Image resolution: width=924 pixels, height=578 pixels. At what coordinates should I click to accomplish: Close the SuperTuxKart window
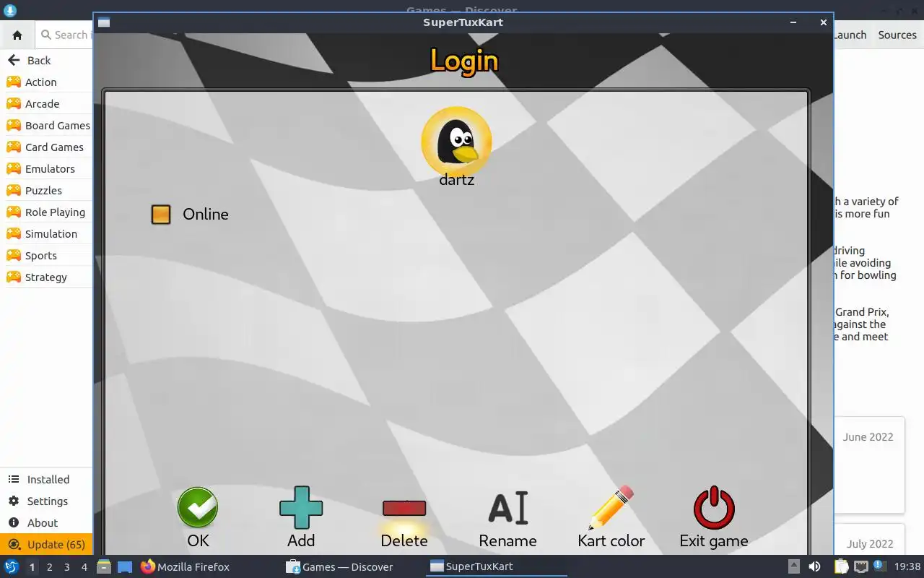(823, 22)
